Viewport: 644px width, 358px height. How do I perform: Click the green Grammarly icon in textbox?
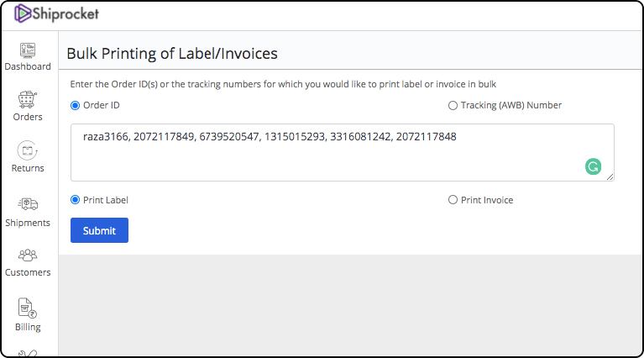(593, 166)
